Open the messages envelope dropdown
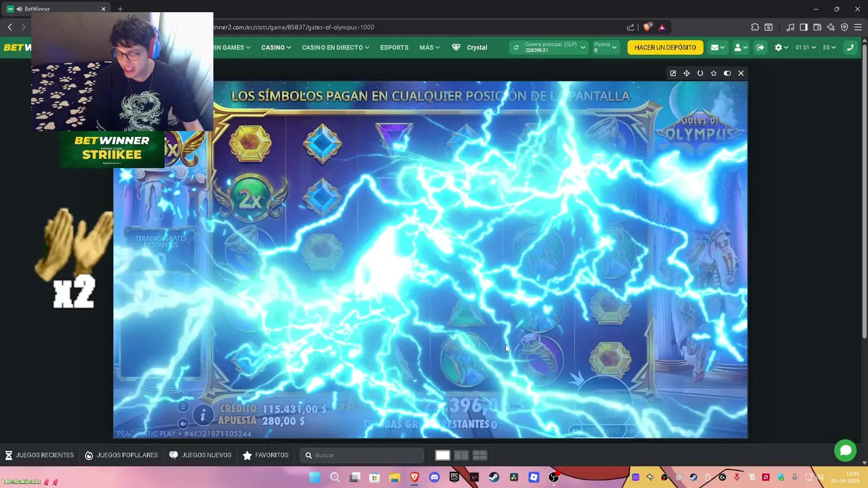This screenshot has height=488, width=868. (717, 47)
